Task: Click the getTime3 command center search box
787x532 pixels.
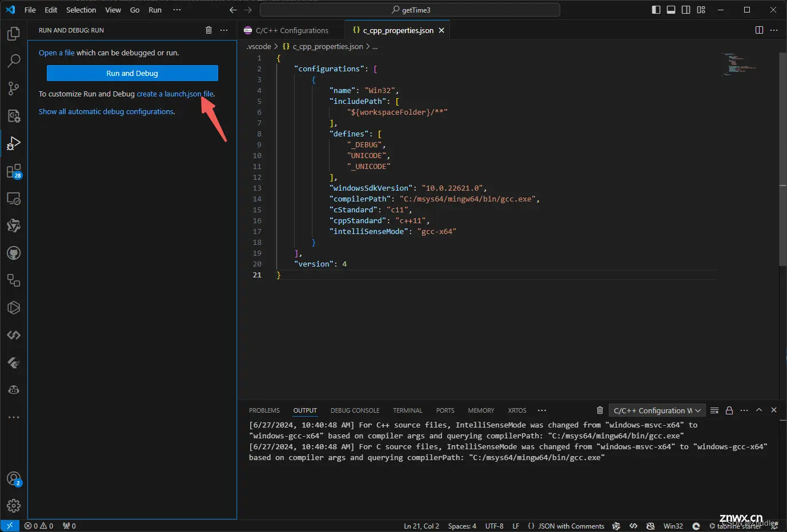Action: pos(410,10)
